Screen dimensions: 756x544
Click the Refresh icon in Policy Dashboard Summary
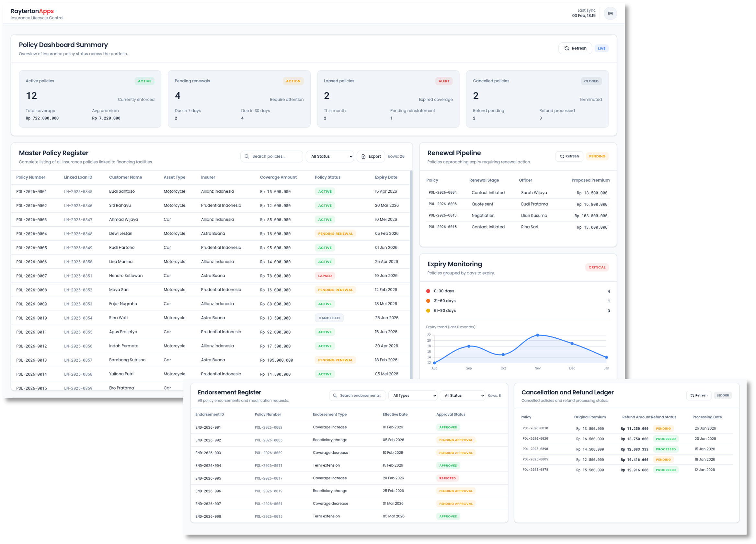567,48
